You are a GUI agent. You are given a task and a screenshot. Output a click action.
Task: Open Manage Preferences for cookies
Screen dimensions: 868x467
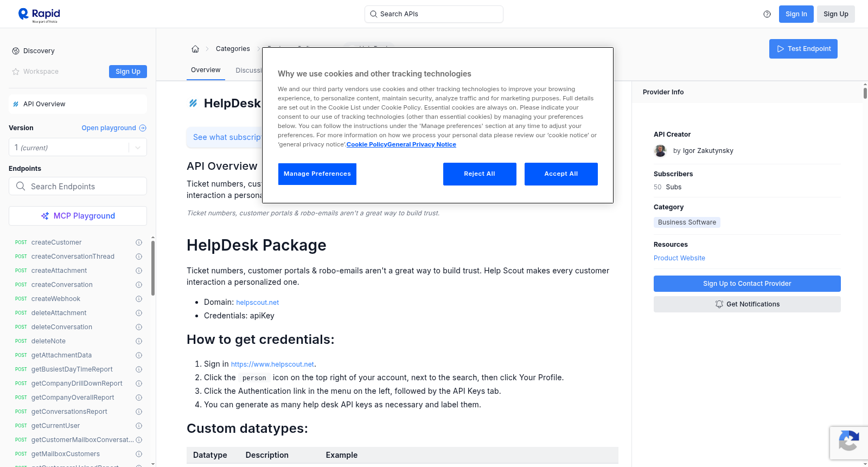click(x=317, y=174)
